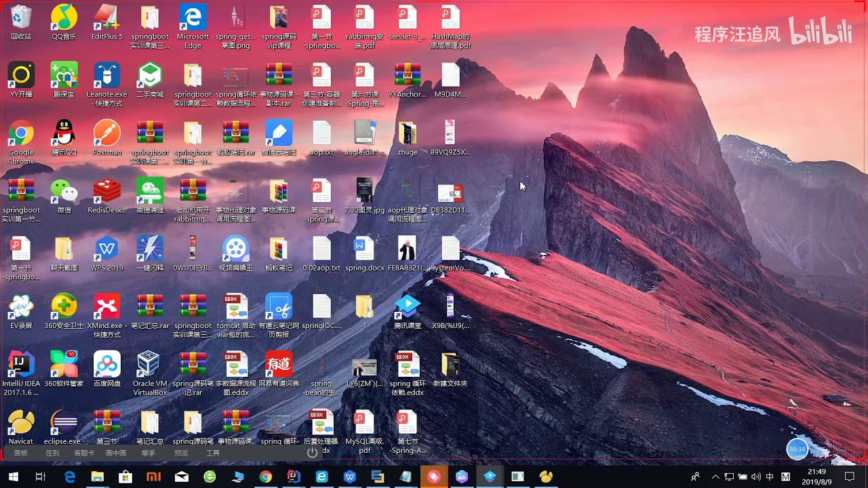Select the IntelliJ IDEA 2017.1.6 desktop shortcut
The image size is (868, 488).
[x=21, y=373]
